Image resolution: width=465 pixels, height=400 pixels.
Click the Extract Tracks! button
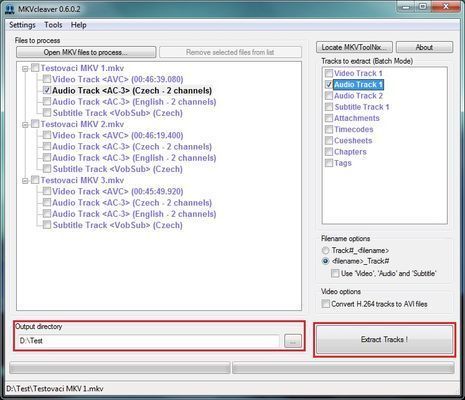coord(384,340)
